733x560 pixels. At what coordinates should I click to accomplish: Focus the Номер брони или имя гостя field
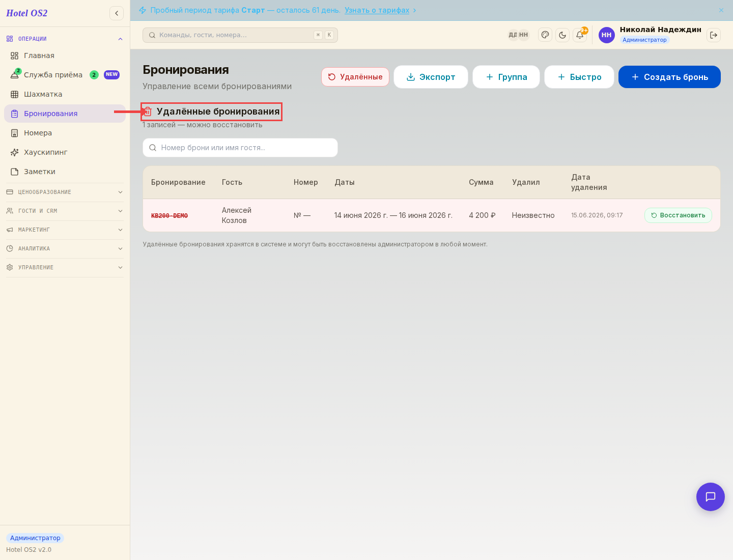[x=240, y=148]
